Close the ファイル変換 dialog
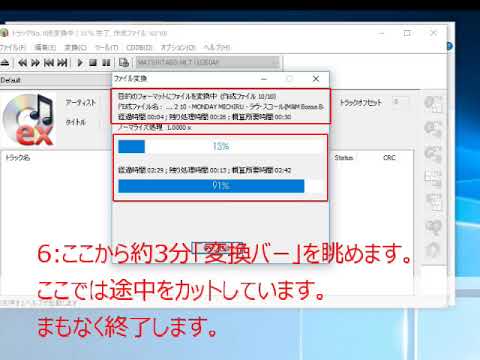 [x=316, y=79]
